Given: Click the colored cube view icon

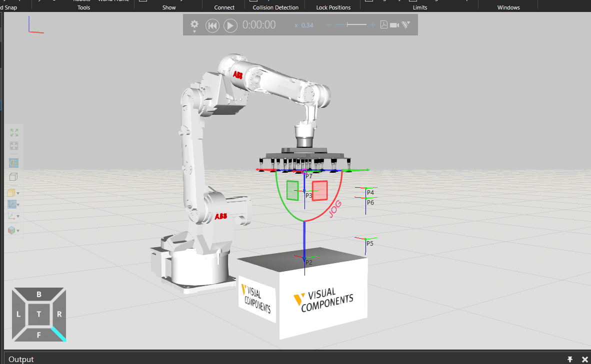Looking at the screenshot, I should pyautogui.click(x=11, y=230).
